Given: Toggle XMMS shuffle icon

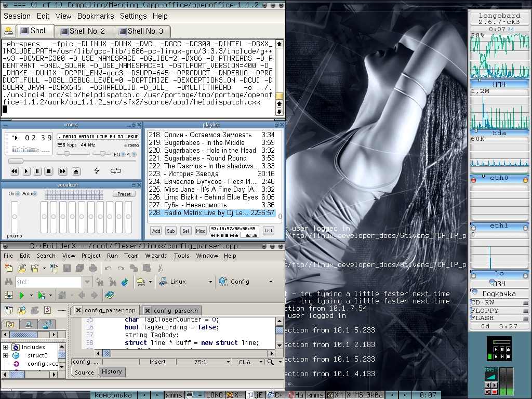Looking at the screenshot, I should pyautogui.click(x=97, y=171).
